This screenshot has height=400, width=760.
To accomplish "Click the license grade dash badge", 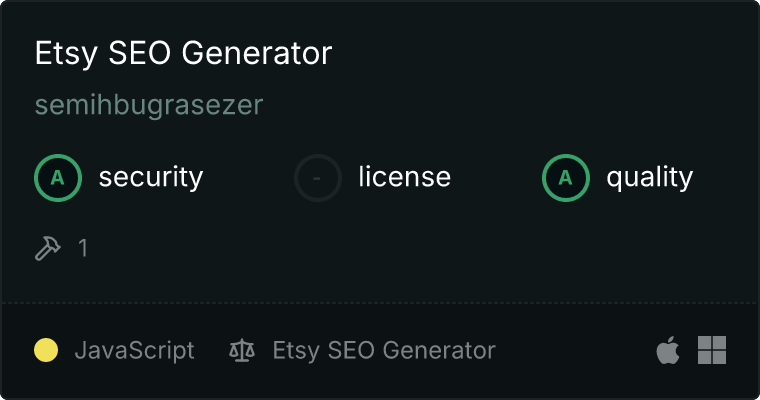I will click(318, 178).
